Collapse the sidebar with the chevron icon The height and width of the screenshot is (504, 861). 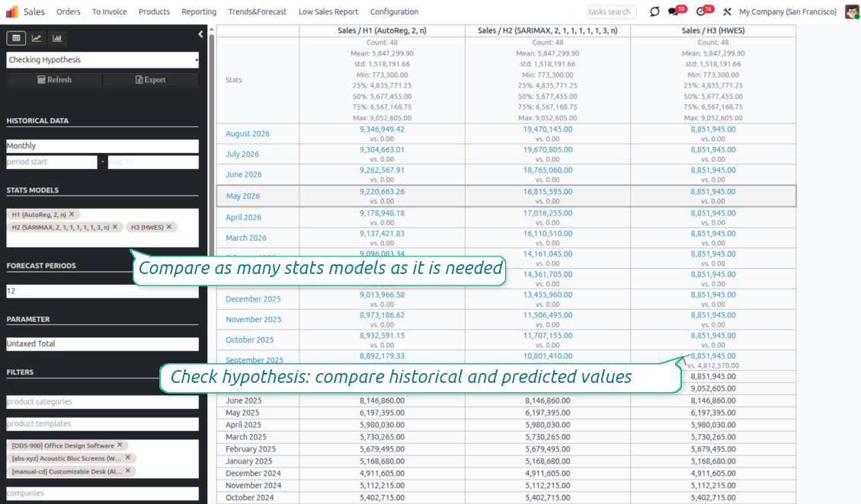200,33
